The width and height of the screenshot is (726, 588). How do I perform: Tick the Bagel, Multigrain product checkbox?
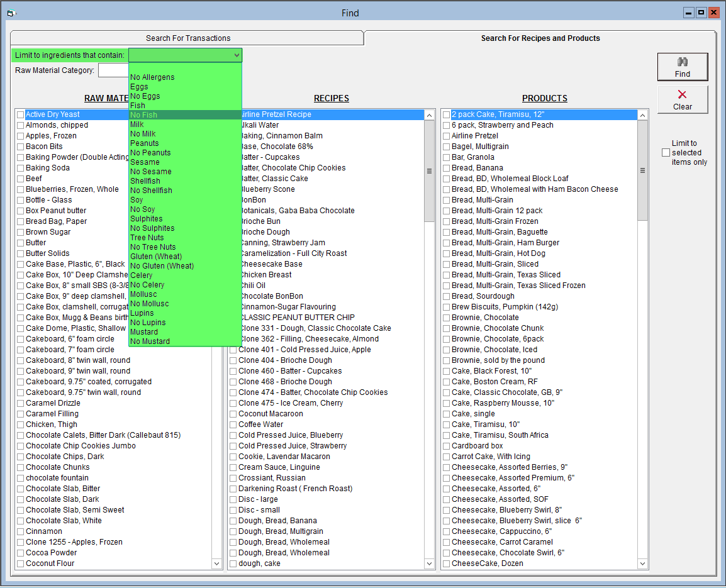(446, 147)
